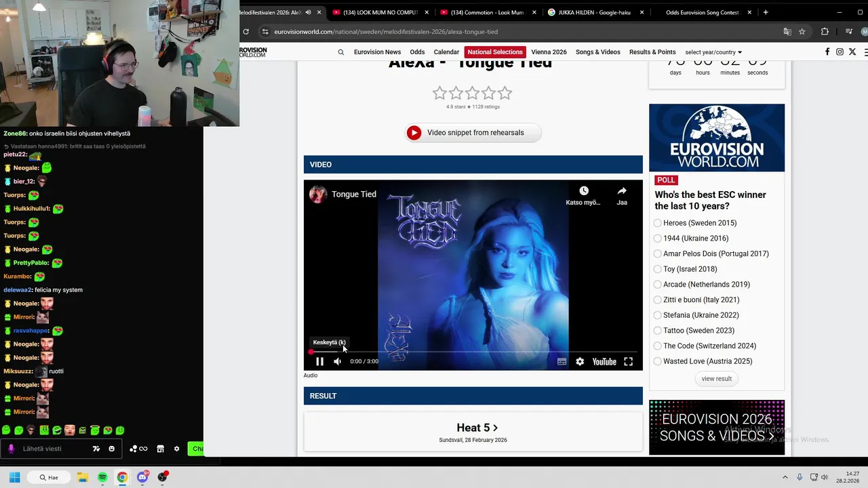The width and height of the screenshot is (868, 488).
Task: Click Video snippet from rehearsals button
Action: (x=473, y=133)
